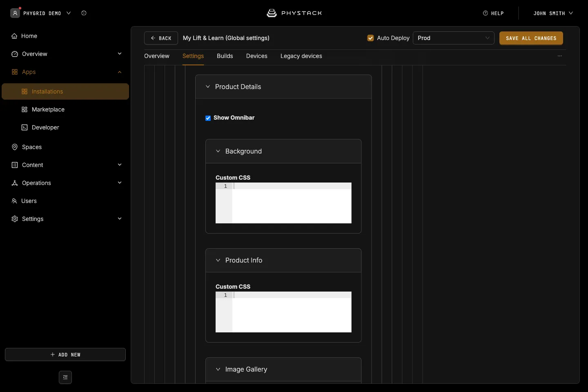Screen dimensions: 588x392
Task: Click the PhyStack logo in header
Action: [294, 13]
